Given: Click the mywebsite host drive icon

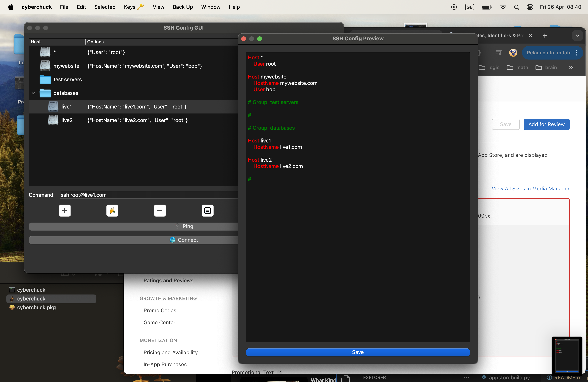Looking at the screenshot, I should [45, 66].
